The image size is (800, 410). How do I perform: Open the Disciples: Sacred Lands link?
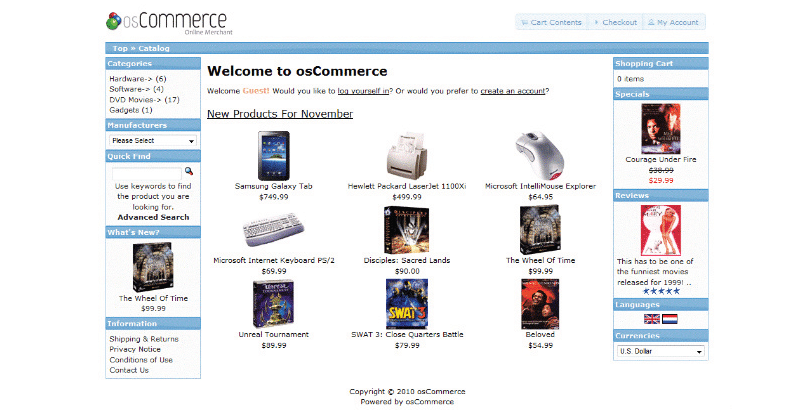407,261
